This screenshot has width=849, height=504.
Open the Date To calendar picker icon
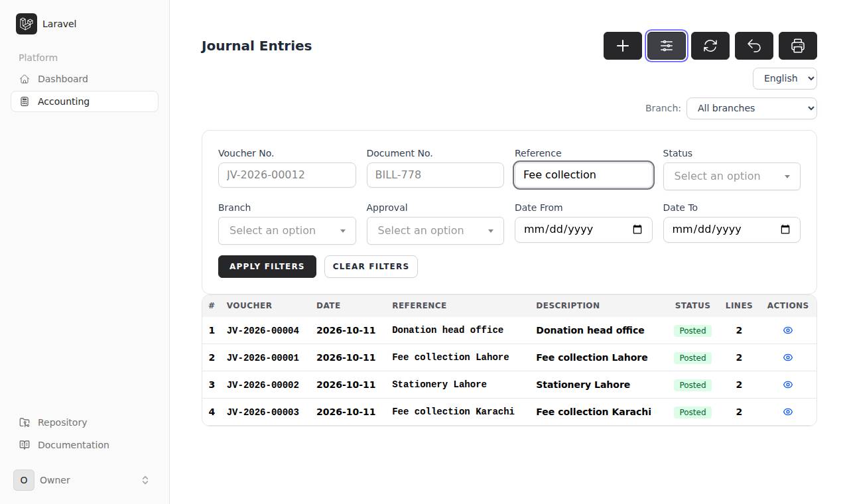tap(785, 229)
